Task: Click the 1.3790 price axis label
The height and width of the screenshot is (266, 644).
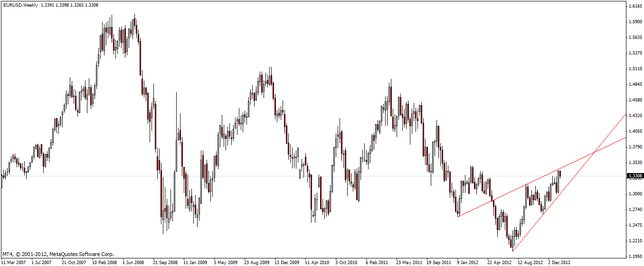Action: click(x=635, y=147)
